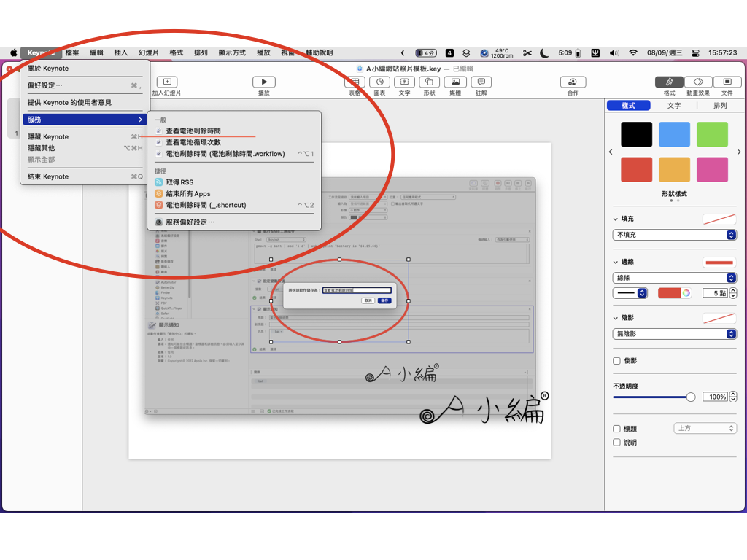Image resolution: width=747 pixels, height=560 pixels.
Task: Pick the orange shape style swatch
Action: tap(674, 169)
